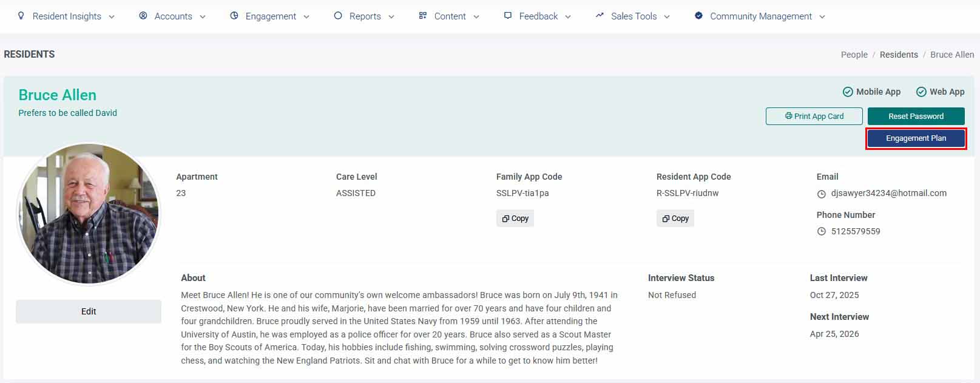Open the Content menu

(449, 16)
